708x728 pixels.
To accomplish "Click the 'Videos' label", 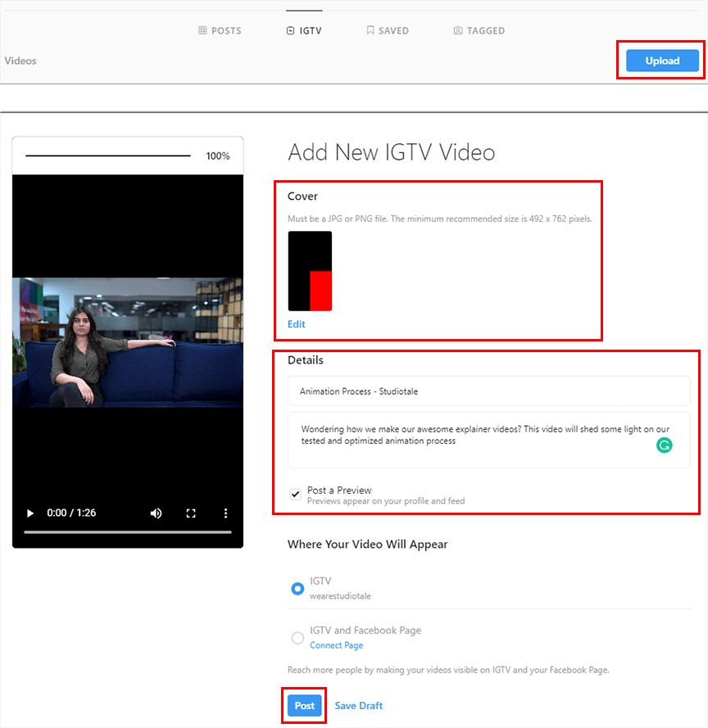I will point(20,61).
